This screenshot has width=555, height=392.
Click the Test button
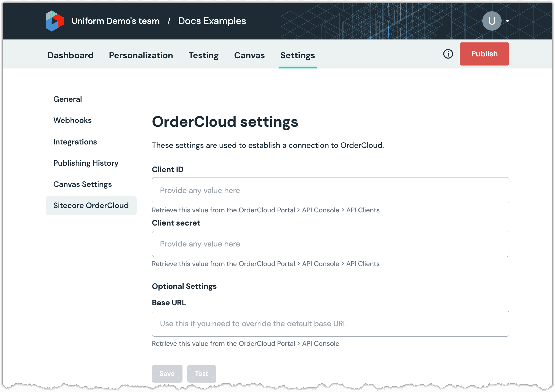tap(202, 373)
